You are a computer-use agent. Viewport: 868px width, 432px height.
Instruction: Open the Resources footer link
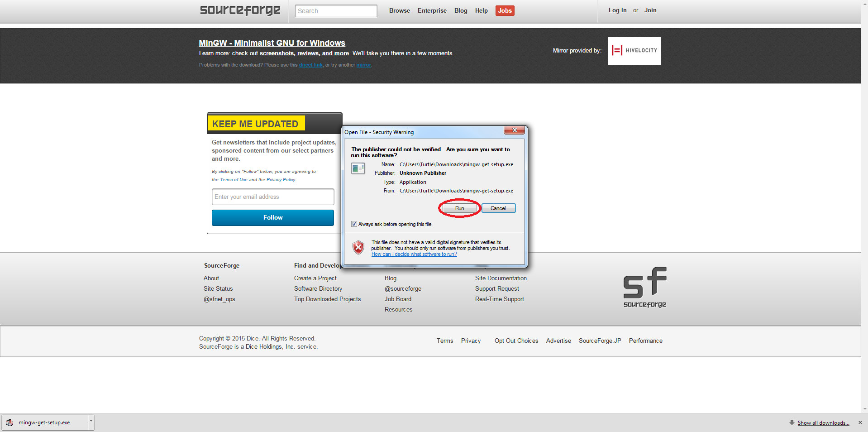[398, 310]
